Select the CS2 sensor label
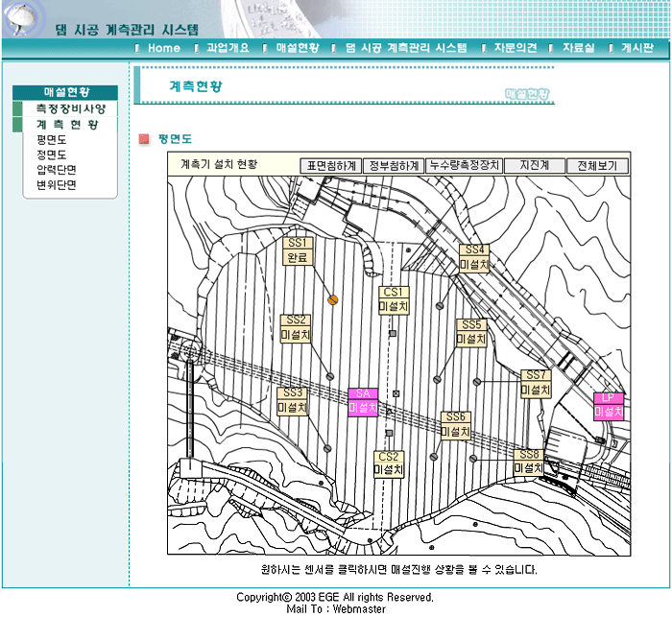This screenshot has width=672, height=617. tap(389, 463)
